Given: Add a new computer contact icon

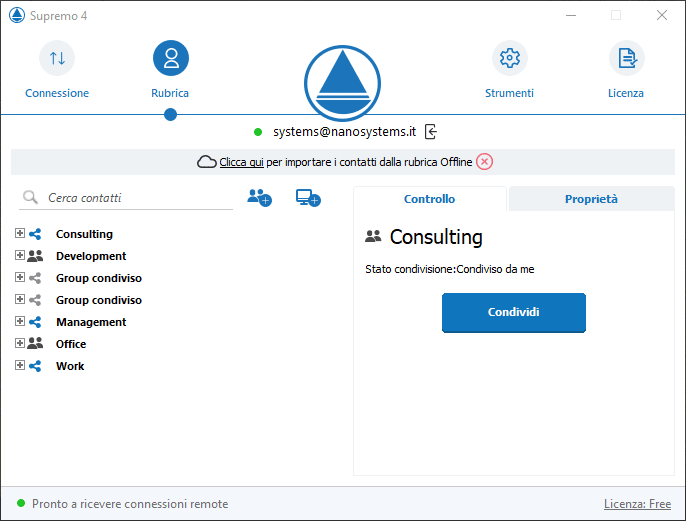Looking at the screenshot, I should pos(308,198).
